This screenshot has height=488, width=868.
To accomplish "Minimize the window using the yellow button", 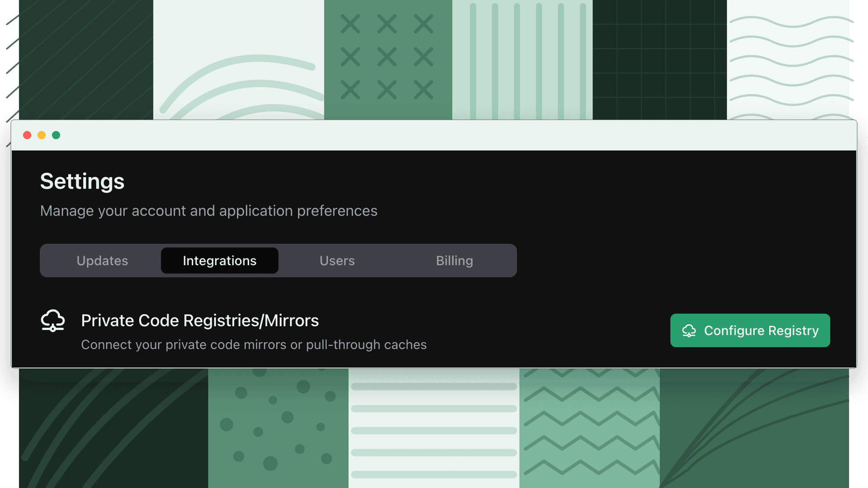I will click(x=42, y=135).
